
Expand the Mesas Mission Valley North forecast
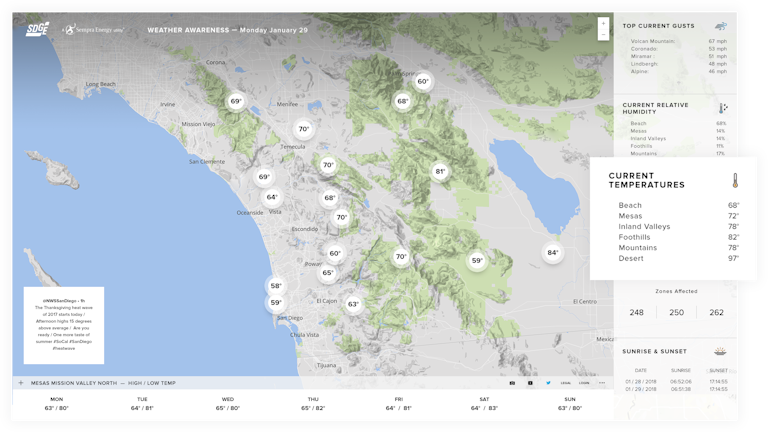20,382
